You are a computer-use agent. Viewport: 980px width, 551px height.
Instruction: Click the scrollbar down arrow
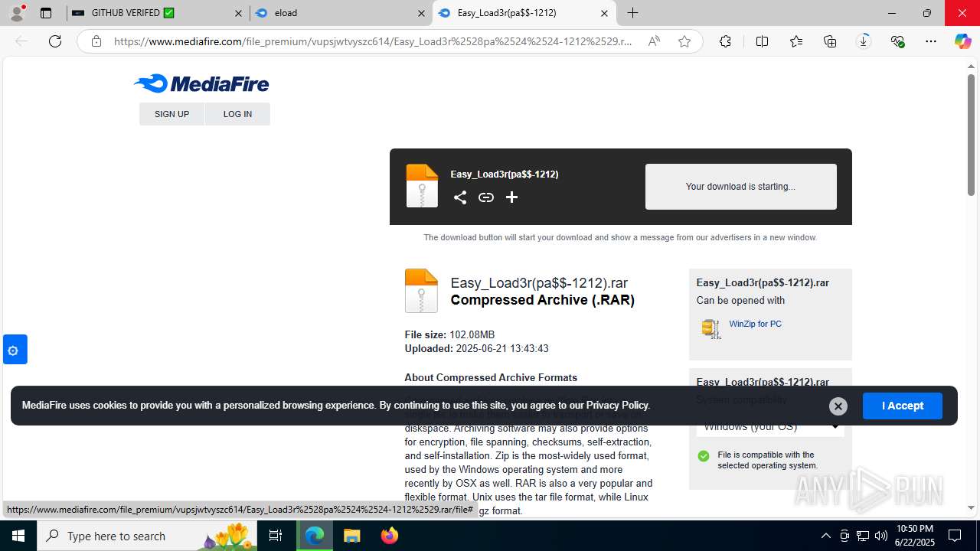[x=971, y=507]
